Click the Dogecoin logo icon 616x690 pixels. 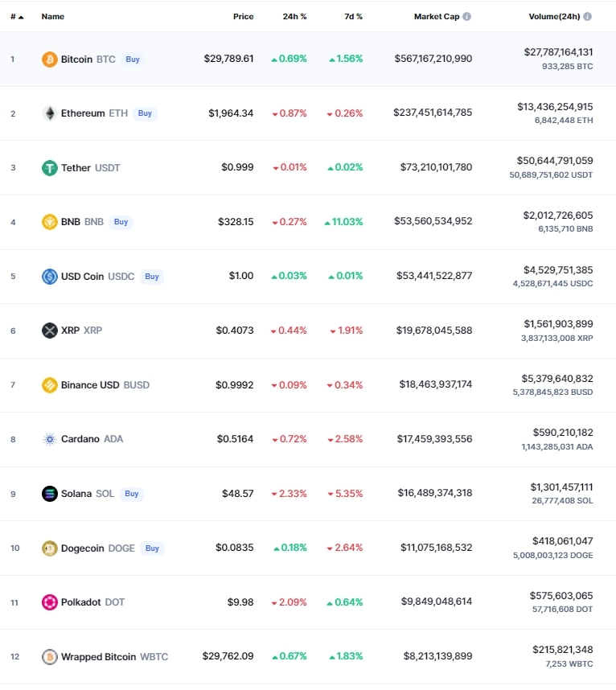pos(50,548)
